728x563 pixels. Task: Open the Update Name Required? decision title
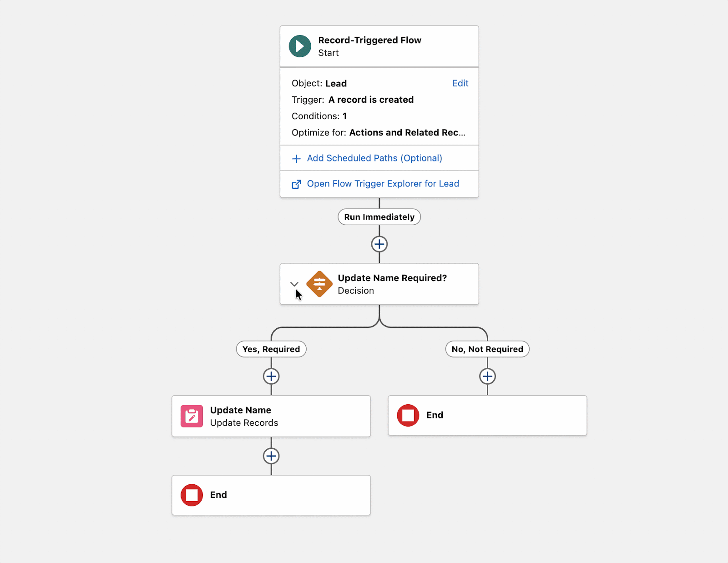392,278
